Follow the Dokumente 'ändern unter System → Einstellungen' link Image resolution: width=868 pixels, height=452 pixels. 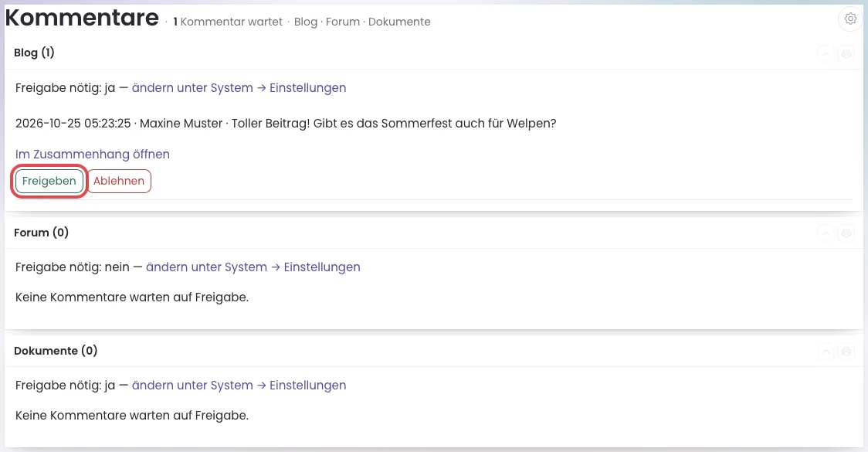coord(239,385)
